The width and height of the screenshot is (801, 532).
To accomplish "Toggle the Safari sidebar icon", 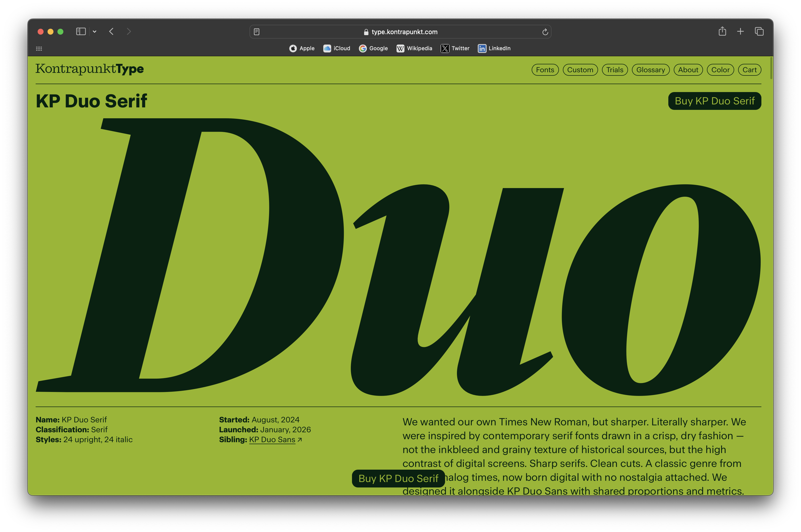I will [80, 32].
